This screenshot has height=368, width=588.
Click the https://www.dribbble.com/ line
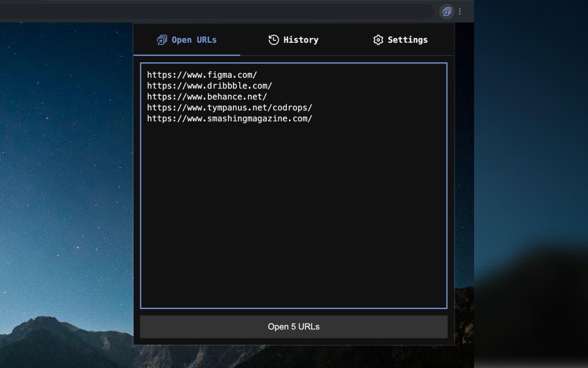coord(209,86)
